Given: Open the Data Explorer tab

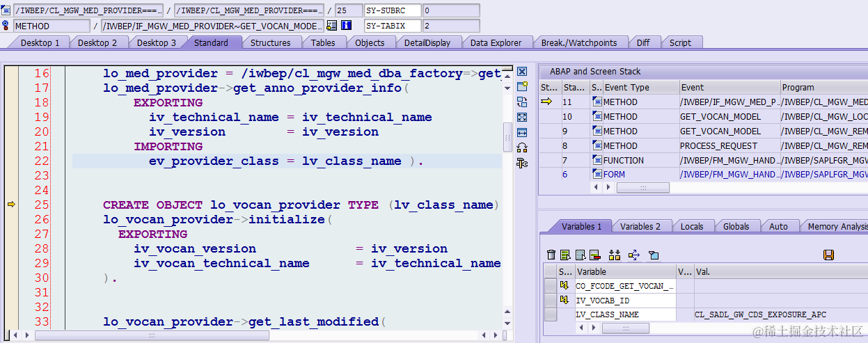Looking at the screenshot, I should (496, 42).
